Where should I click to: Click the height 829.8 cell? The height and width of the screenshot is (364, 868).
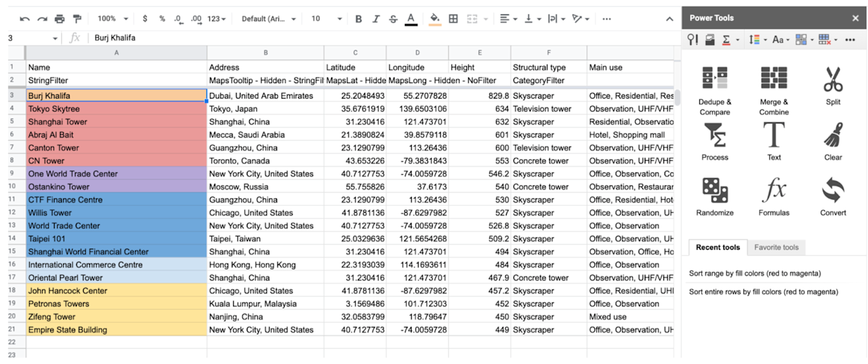click(x=479, y=96)
